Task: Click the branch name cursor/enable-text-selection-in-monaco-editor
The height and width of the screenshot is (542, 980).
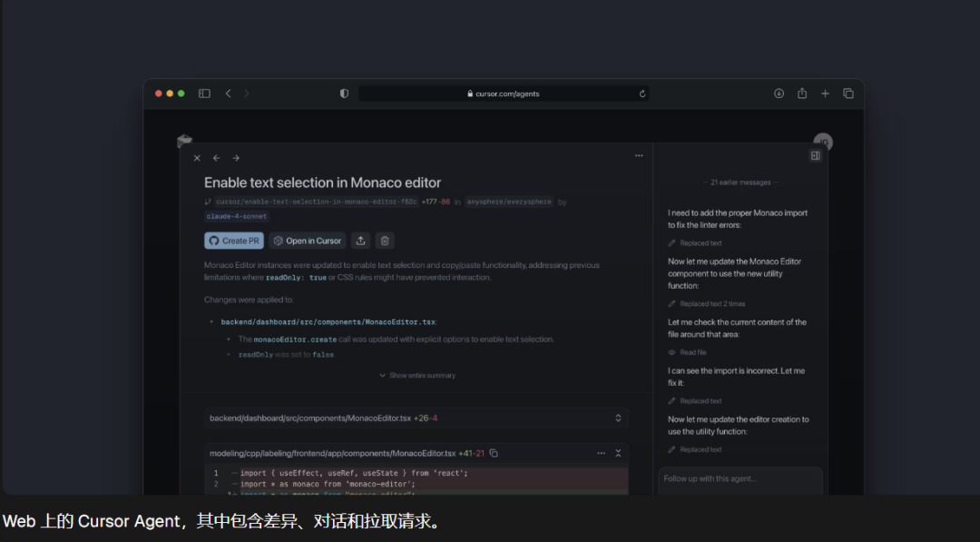Action: pos(317,202)
